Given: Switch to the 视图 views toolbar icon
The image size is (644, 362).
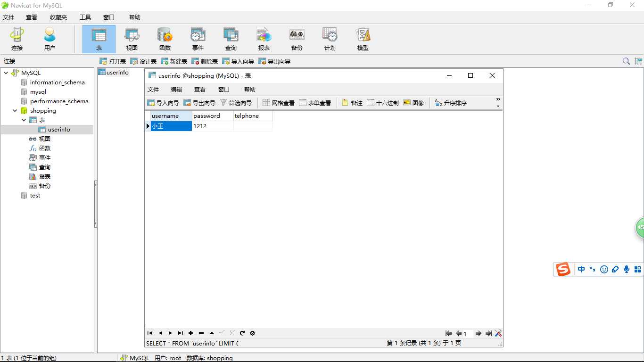Looking at the screenshot, I should pyautogui.click(x=132, y=39).
